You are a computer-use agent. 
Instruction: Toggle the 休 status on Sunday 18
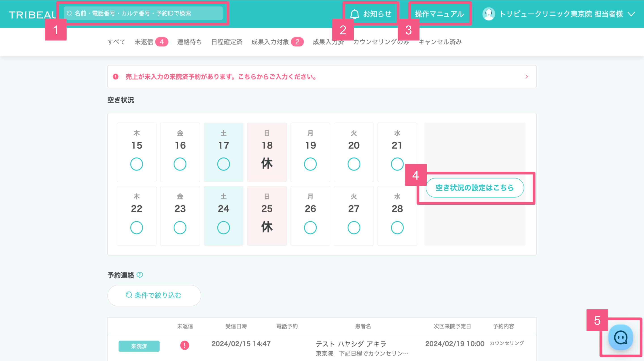coord(267,164)
